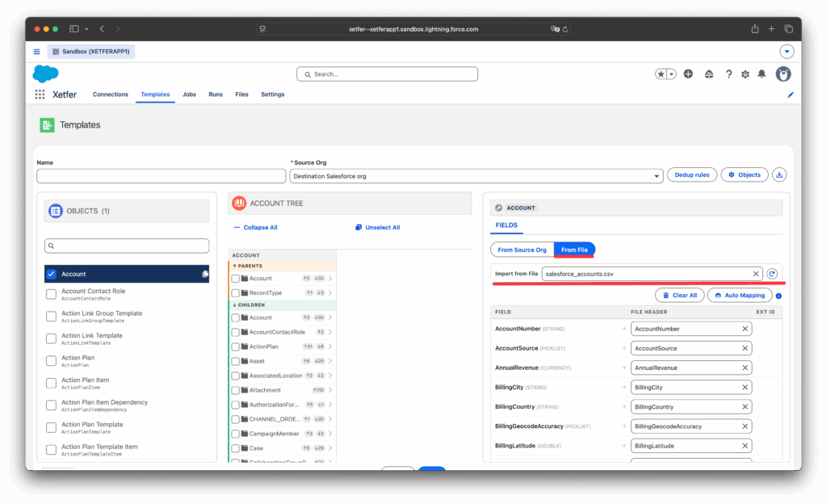
Task: Open the Connections tab
Action: click(110, 94)
